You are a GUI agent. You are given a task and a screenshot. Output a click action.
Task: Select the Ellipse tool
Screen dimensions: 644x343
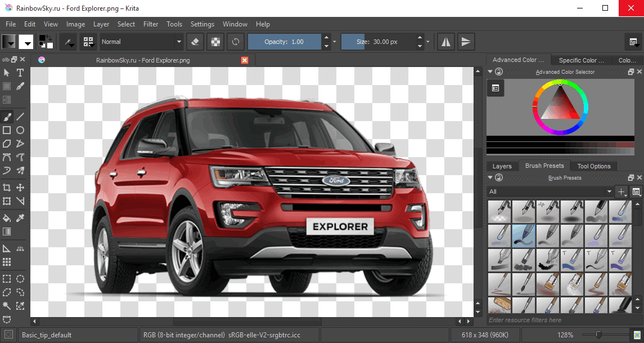coord(20,130)
